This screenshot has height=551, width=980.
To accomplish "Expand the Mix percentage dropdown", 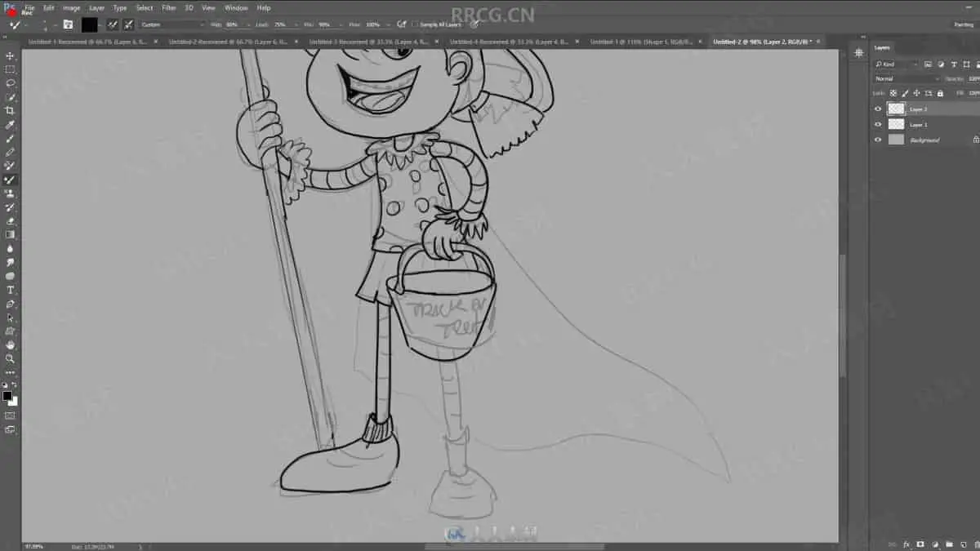I will point(339,24).
